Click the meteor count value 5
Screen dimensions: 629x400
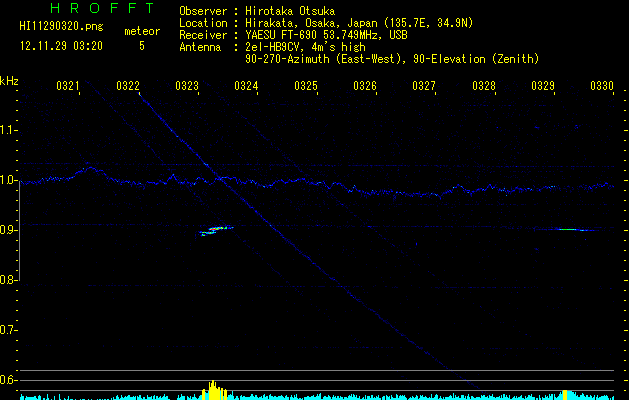pyautogui.click(x=142, y=46)
